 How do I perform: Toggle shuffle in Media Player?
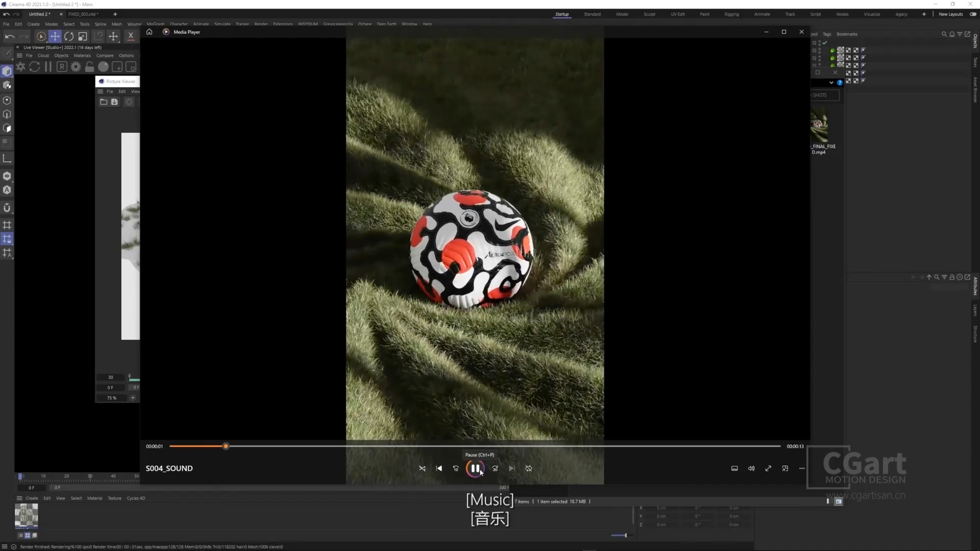coord(422,468)
